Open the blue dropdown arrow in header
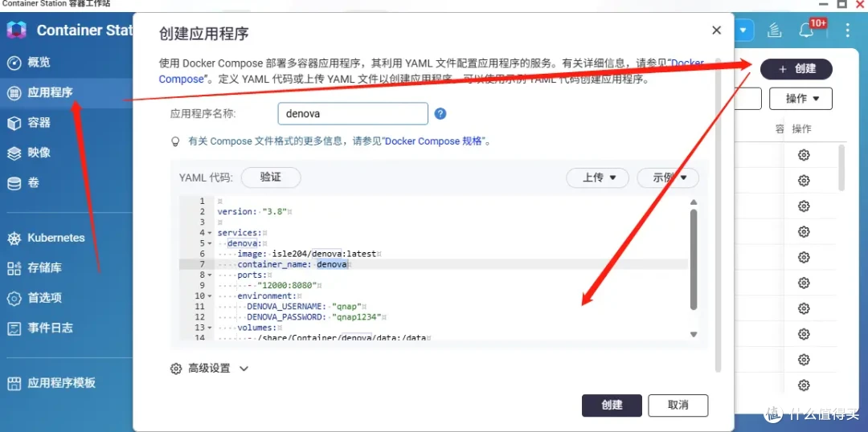This screenshot has height=432, width=868. [743, 30]
